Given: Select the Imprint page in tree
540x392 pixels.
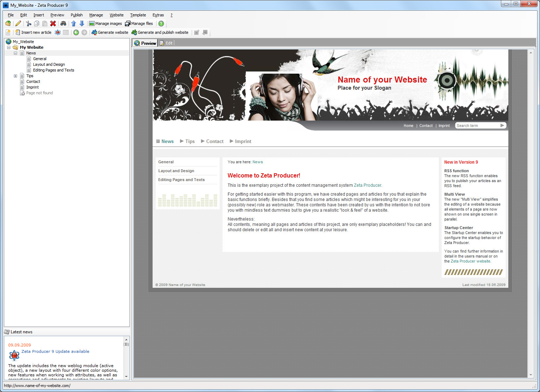Looking at the screenshot, I should point(32,87).
